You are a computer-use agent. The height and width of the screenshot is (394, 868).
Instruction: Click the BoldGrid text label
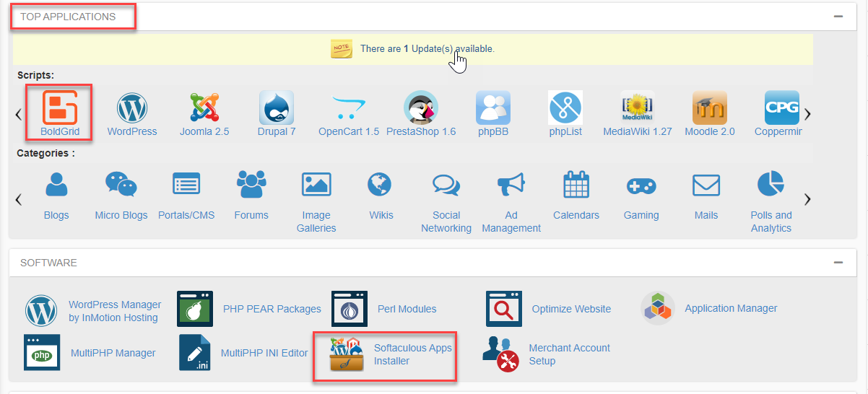pyautogui.click(x=60, y=132)
